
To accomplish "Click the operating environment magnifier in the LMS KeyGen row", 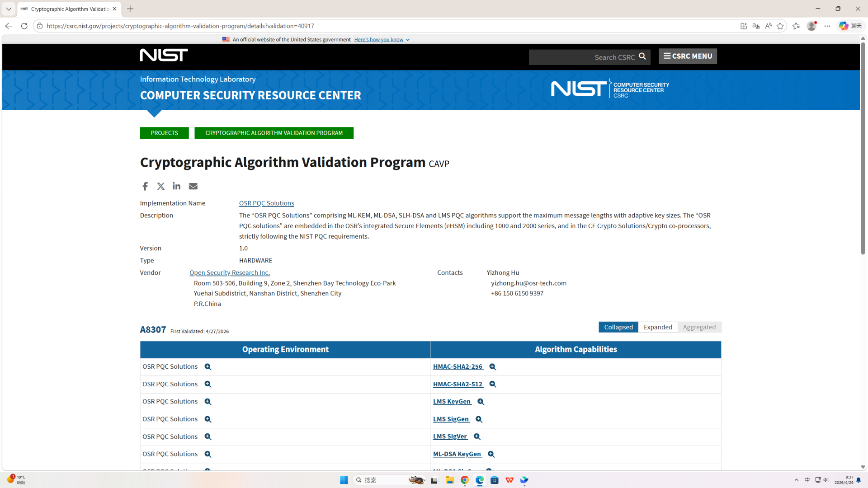I will (x=208, y=402).
